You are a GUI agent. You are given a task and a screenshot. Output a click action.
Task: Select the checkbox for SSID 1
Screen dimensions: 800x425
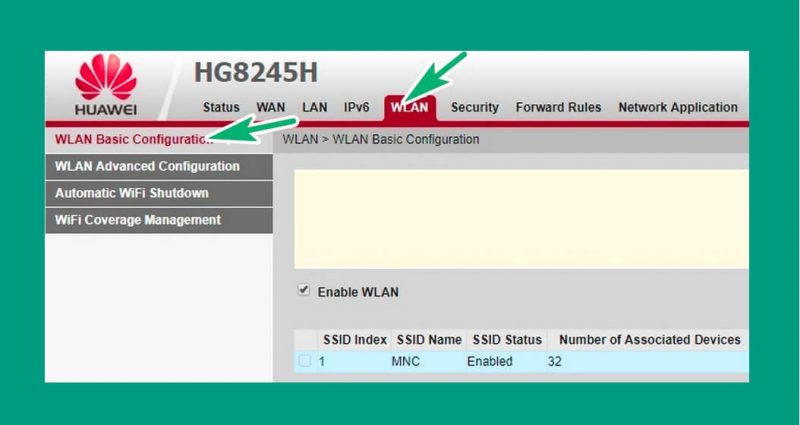coord(305,361)
